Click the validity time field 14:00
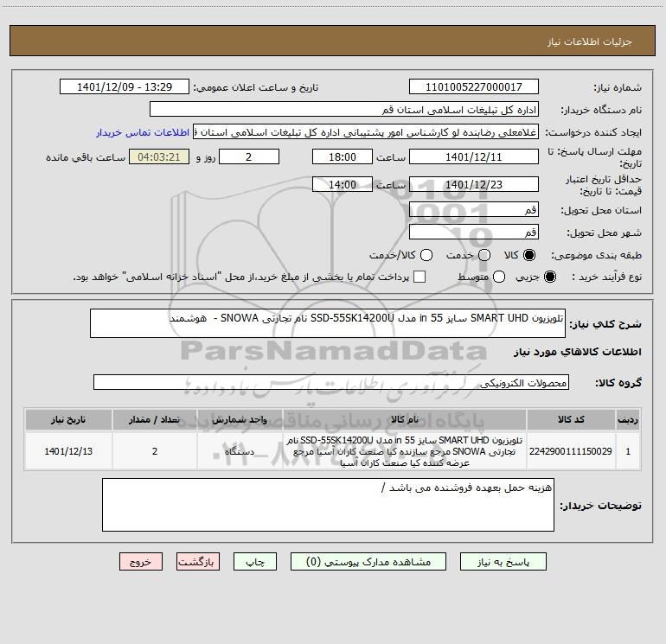 [x=343, y=185]
